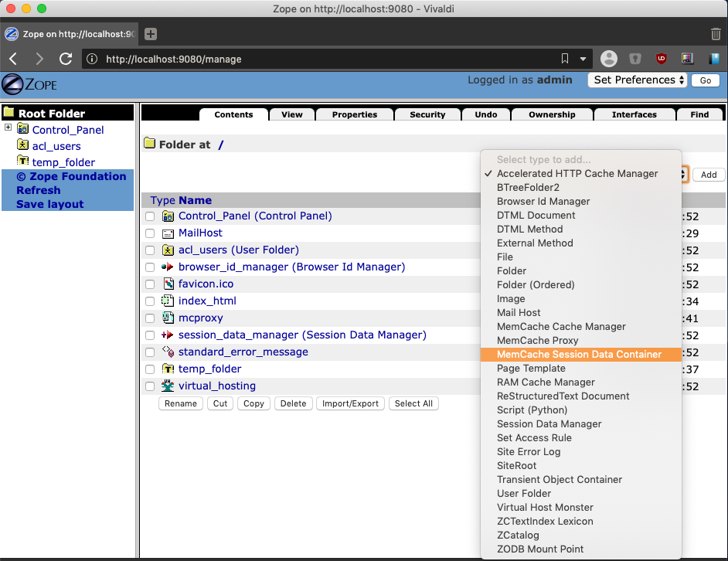Click the virtual_hosting monster icon
This screenshot has height=561, width=728.
pos(168,386)
